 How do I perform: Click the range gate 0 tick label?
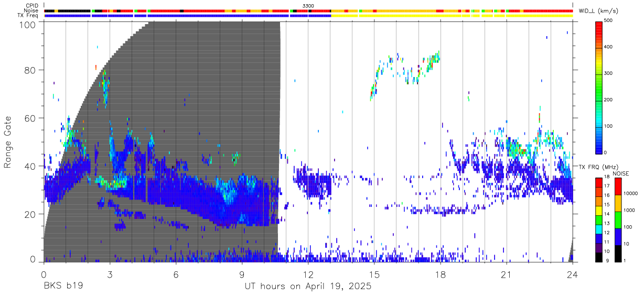34,259
